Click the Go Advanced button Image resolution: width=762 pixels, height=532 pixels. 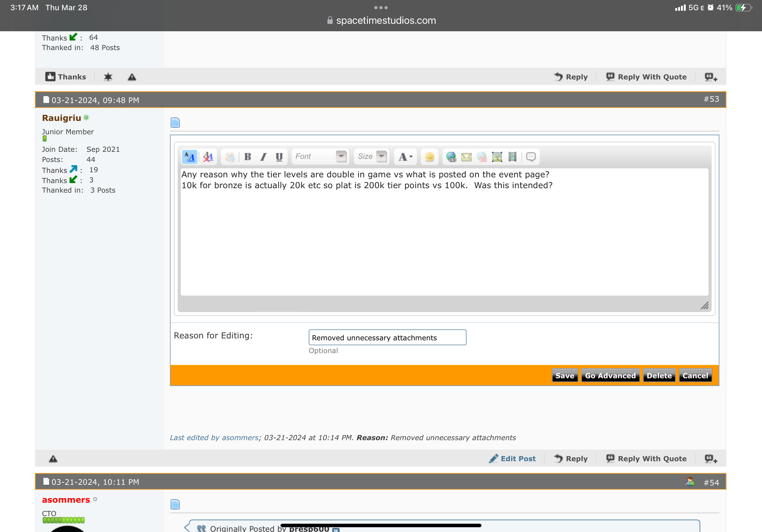[x=610, y=375]
